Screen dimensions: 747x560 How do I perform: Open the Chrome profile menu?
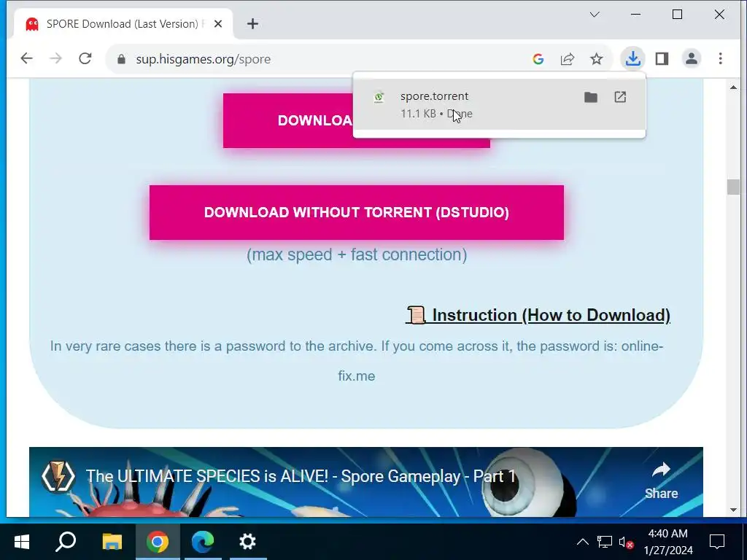(692, 59)
